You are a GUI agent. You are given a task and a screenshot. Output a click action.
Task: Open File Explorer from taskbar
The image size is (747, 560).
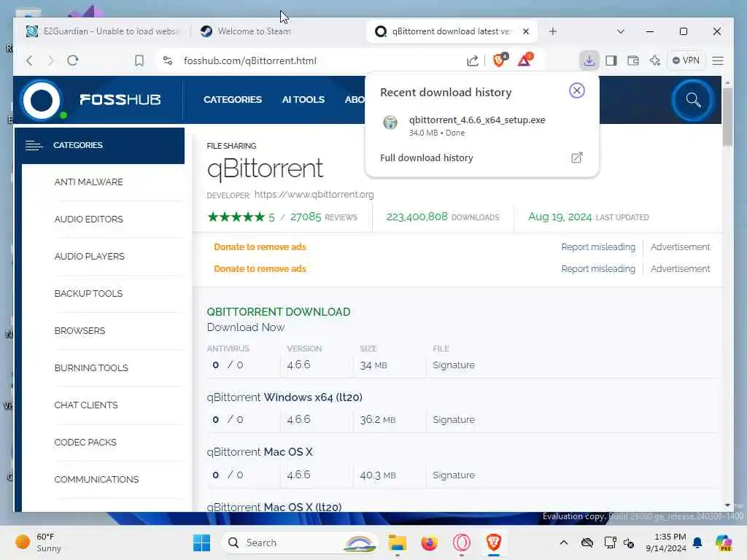[397, 542]
